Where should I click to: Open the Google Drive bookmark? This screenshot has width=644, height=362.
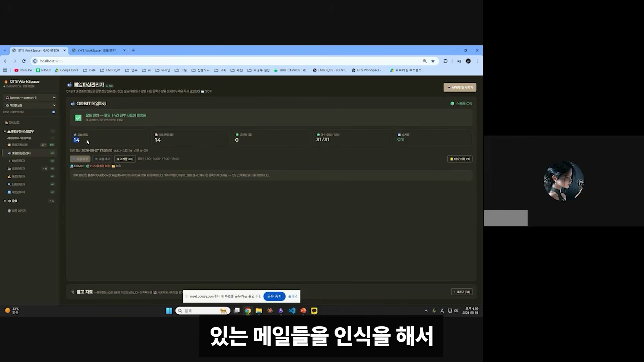(67, 70)
